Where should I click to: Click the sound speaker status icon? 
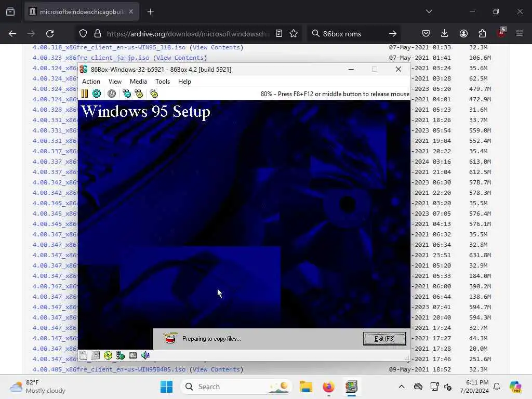[x=145, y=355]
